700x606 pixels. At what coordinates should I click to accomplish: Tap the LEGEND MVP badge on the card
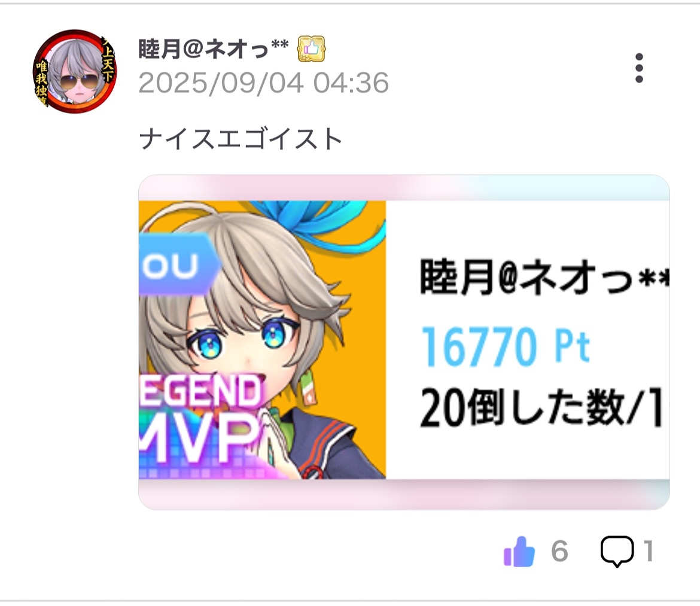(x=200, y=419)
